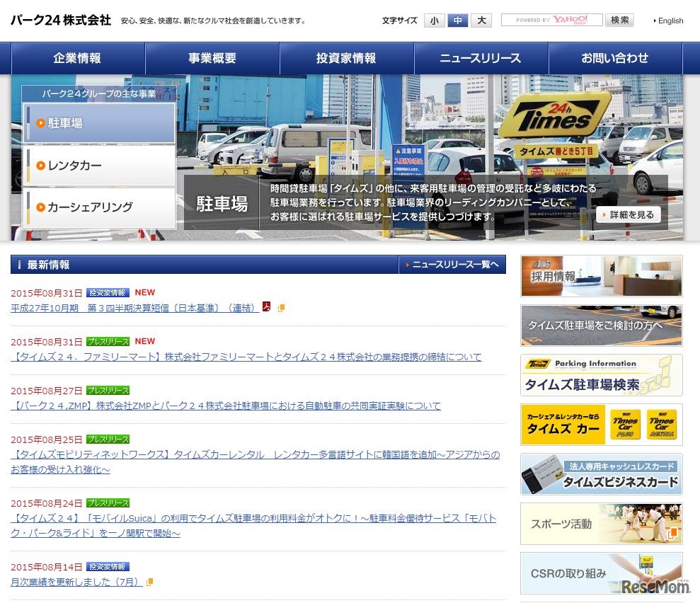Switch font size to 大
This screenshot has width=700, height=603.
(481, 21)
